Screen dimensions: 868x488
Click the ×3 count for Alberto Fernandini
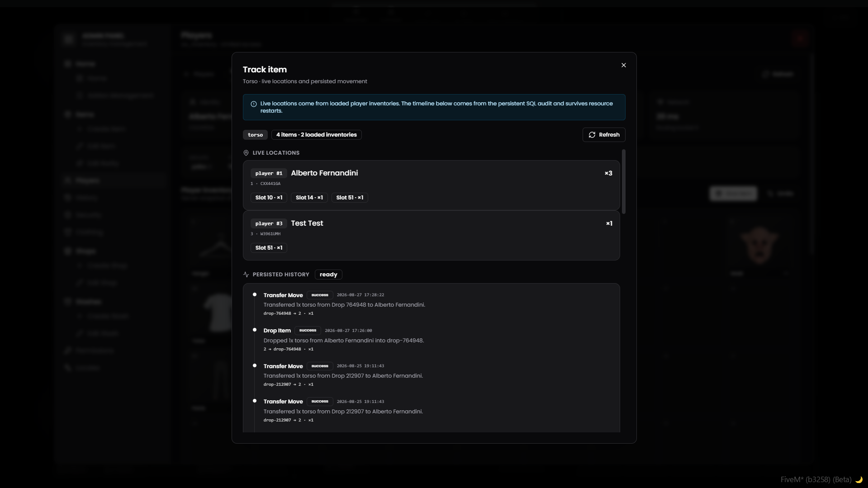(x=608, y=173)
